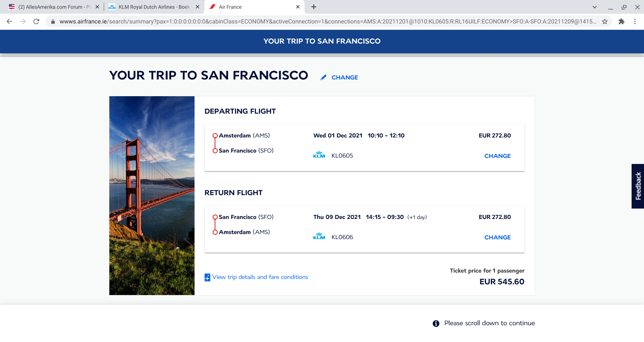This screenshot has width=644, height=342.
Task: Click the KLM logo for flight KL0606
Action: pos(319,236)
